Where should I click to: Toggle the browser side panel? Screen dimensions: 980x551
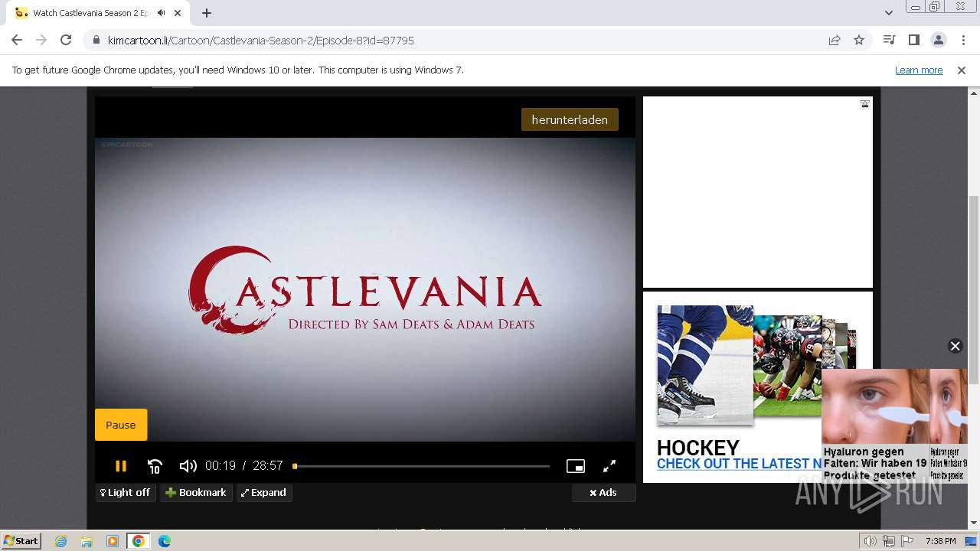point(913,40)
